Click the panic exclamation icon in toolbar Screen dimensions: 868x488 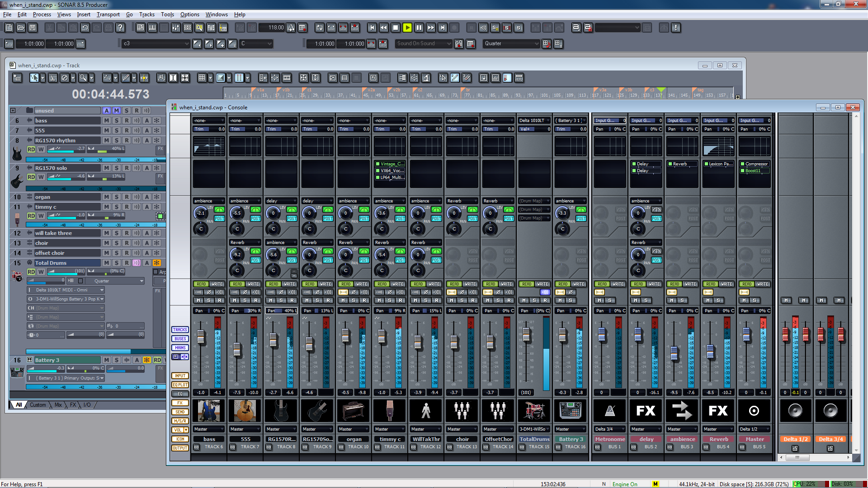(x=676, y=28)
